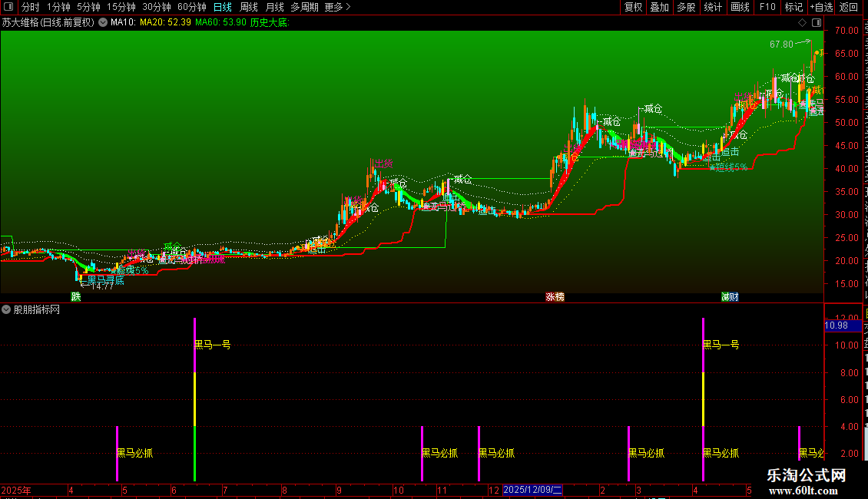Click the 返回 back button
Screen dimensions: 868x499
coord(849,7)
